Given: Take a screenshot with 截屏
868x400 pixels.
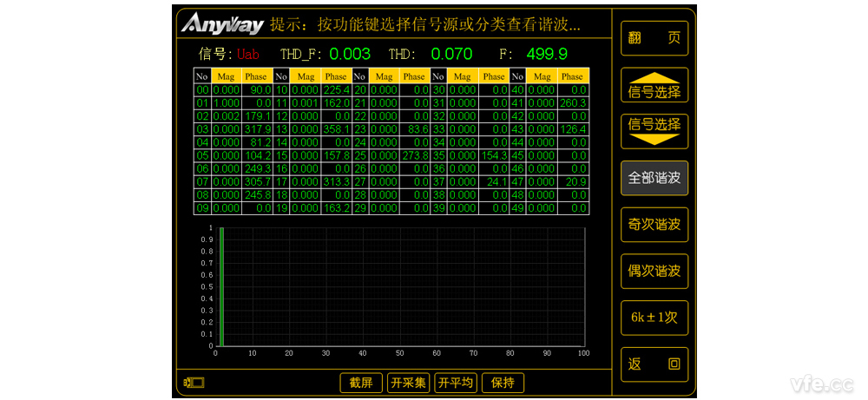Looking at the screenshot, I should pos(361,383).
